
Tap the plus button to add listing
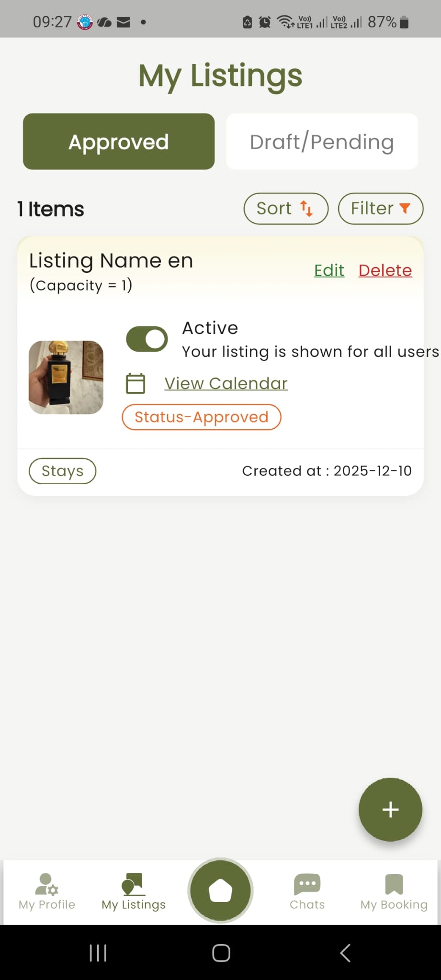[x=390, y=810]
